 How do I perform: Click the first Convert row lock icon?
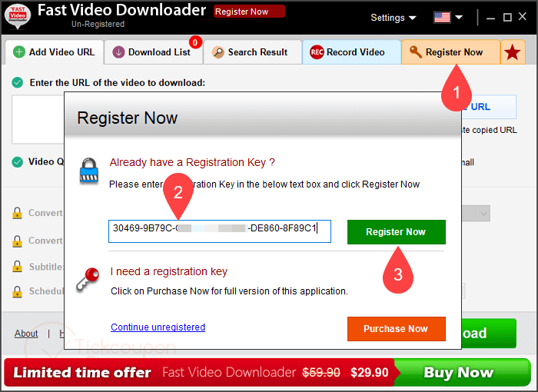17,213
